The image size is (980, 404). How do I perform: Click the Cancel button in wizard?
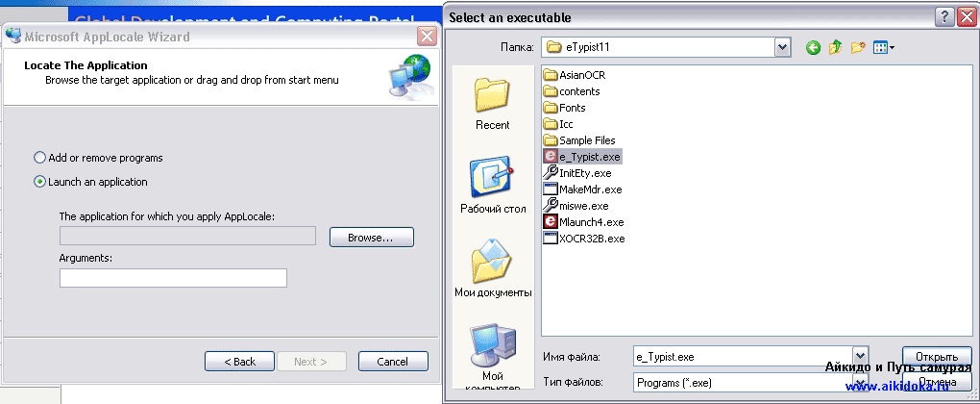point(393,362)
